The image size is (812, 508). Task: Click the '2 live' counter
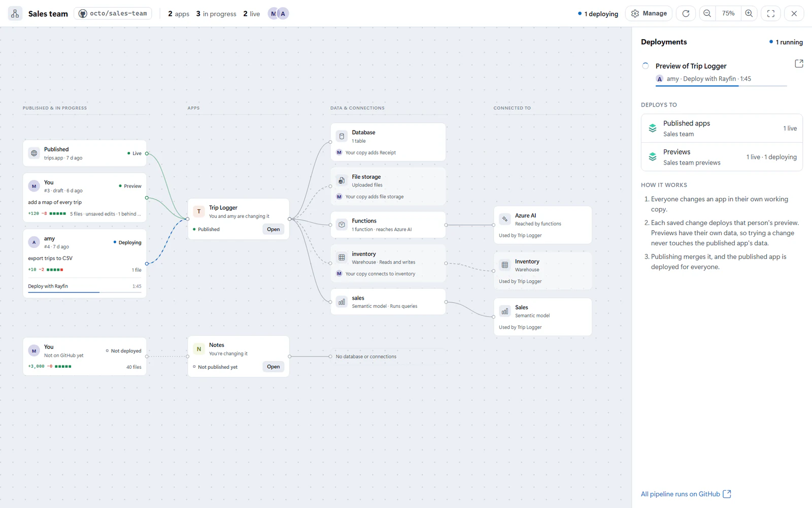[252, 14]
